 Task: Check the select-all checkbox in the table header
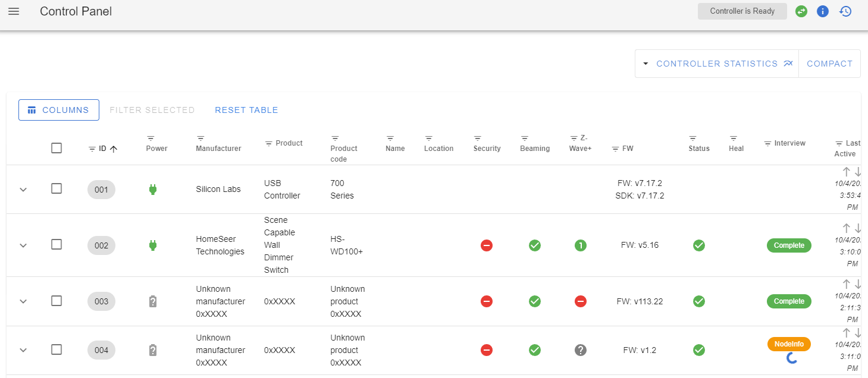tap(57, 147)
